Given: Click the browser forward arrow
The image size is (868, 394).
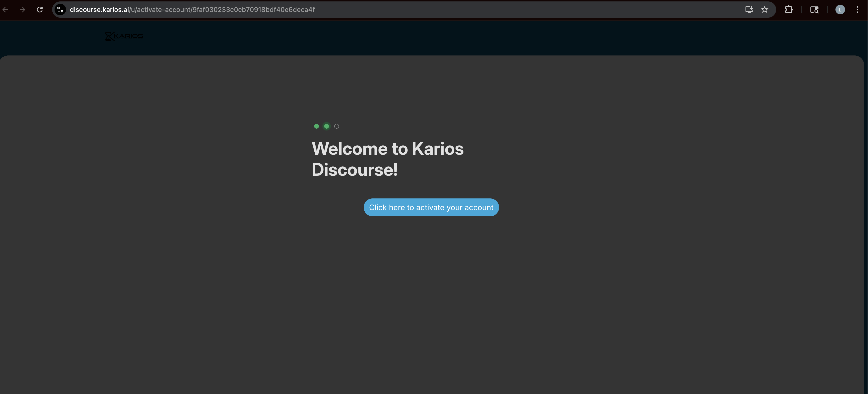Looking at the screenshot, I should click(22, 9).
